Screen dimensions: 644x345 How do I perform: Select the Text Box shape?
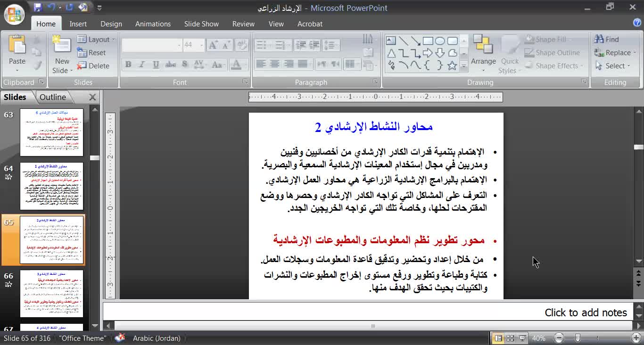click(391, 41)
